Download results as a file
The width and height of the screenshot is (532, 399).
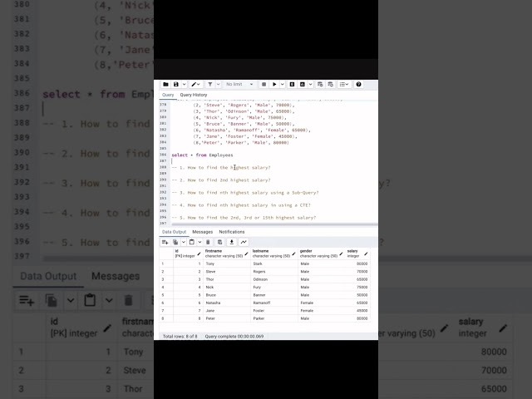point(231,242)
